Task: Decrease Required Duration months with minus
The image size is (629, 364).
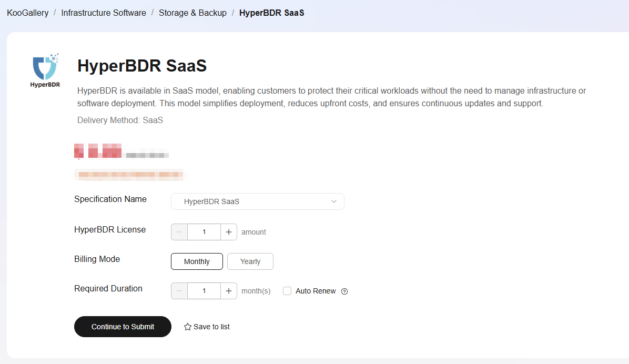Action: (179, 291)
